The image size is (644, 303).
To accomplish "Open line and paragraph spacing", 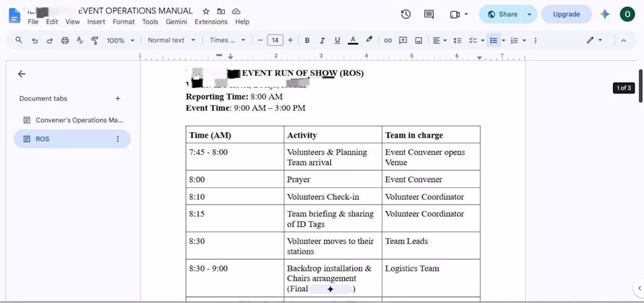I will [x=457, y=40].
